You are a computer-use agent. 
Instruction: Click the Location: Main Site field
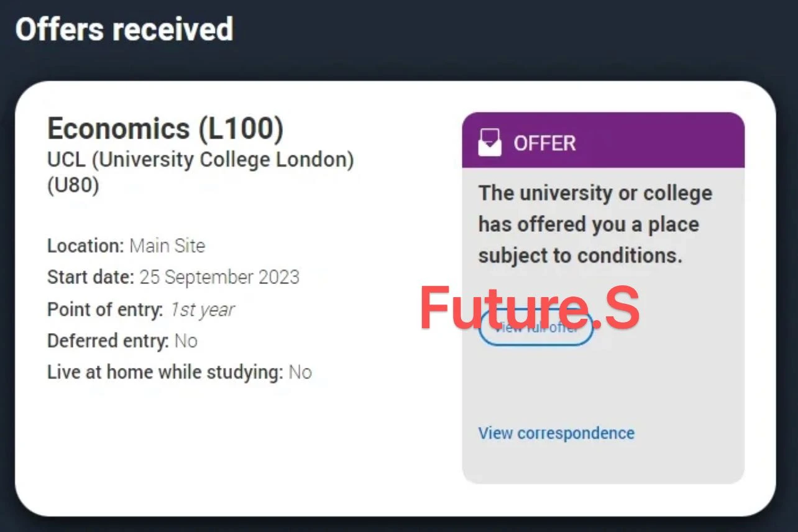[x=126, y=245]
